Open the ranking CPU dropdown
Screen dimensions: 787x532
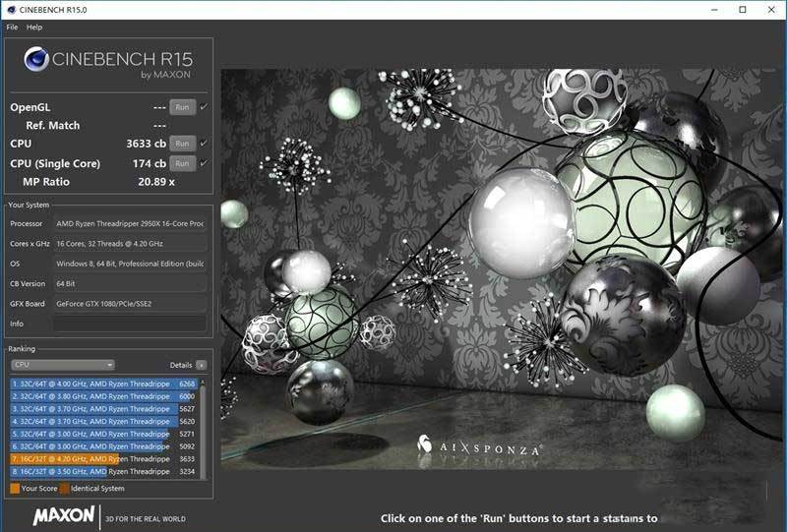(63, 364)
